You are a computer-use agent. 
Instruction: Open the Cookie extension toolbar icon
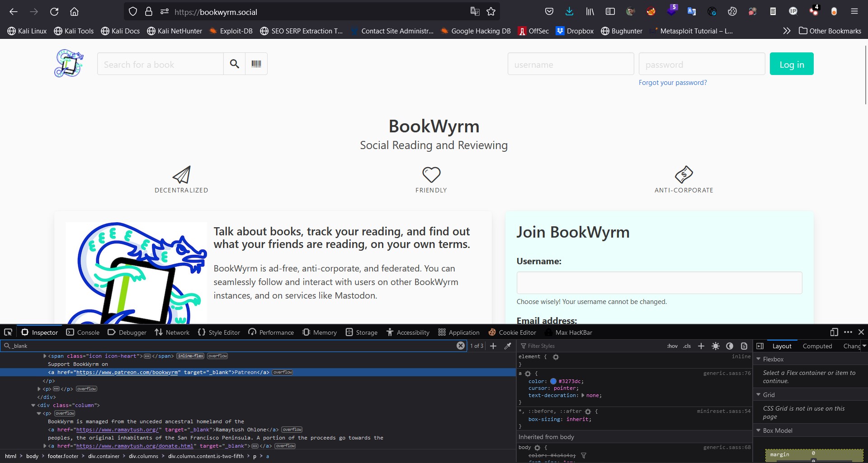(732, 12)
